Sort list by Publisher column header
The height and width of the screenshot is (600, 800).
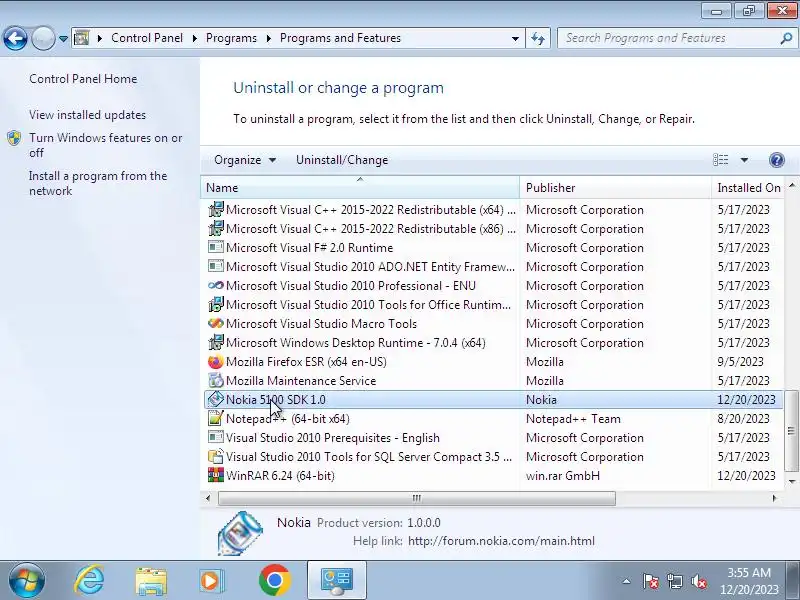615,188
